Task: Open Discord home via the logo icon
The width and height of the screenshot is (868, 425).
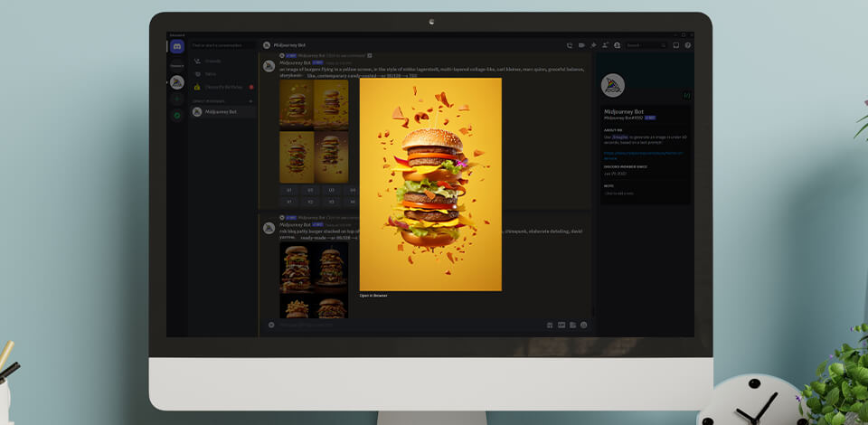Action: (177, 47)
